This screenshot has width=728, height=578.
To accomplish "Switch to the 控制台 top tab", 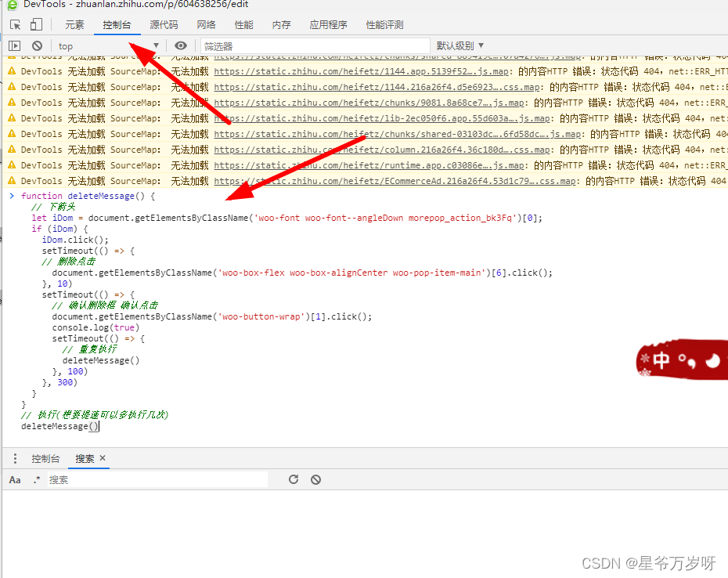I will (x=117, y=24).
